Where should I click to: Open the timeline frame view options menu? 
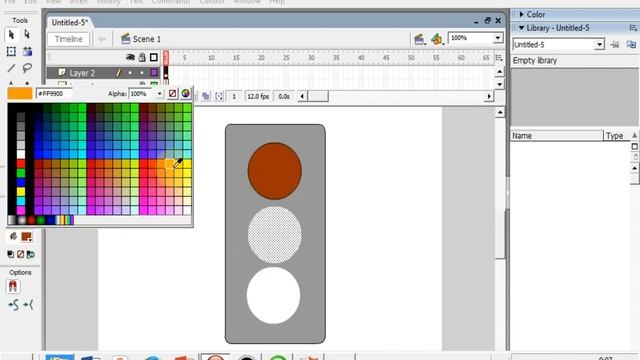coord(499,58)
